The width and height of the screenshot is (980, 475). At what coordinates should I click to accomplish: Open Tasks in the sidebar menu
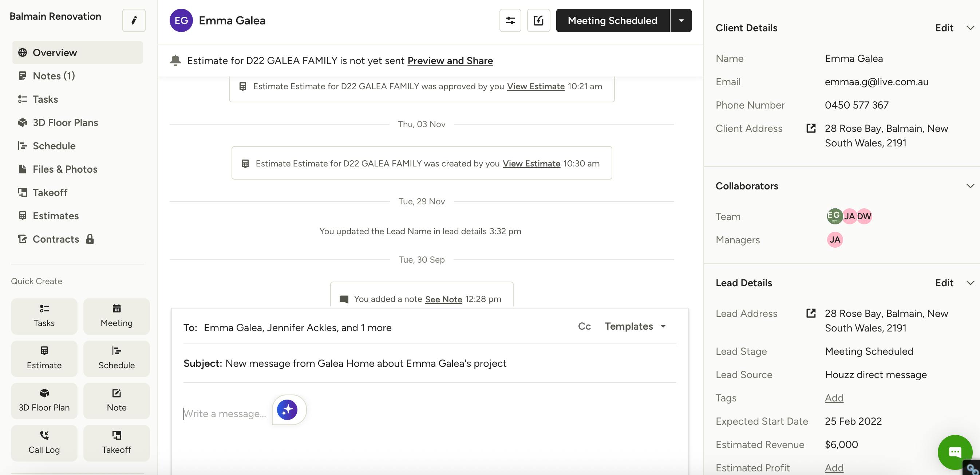[x=78, y=99]
